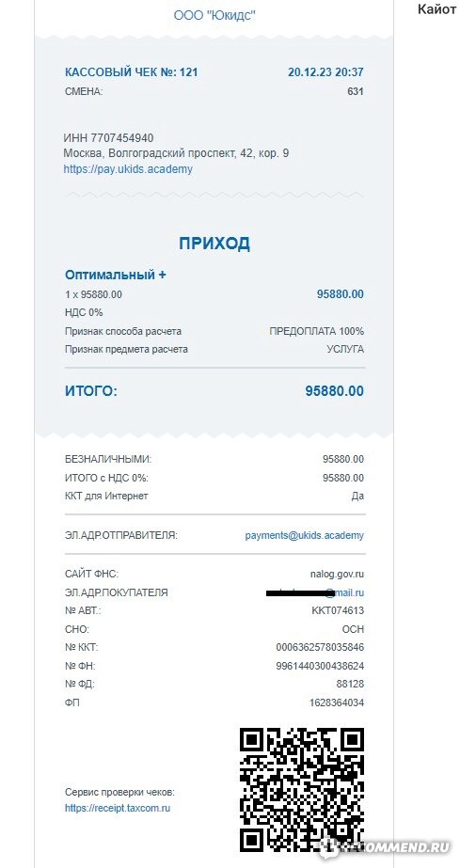Screen dimensions: 460x868
Task: Click the receipt date 20.12.23 20:37
Action: tap(325, 72)
